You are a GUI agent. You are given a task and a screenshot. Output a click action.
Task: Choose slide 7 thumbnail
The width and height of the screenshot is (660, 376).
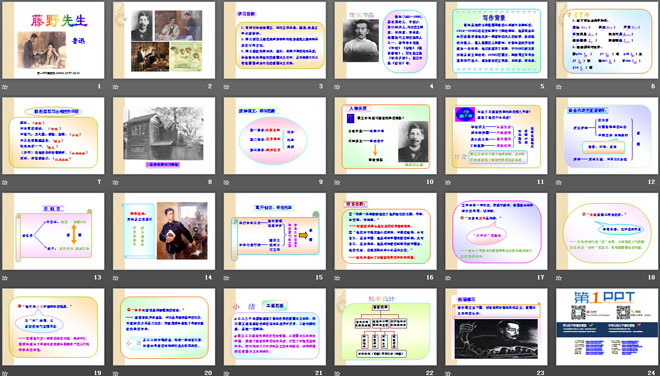tap(53, 136)
